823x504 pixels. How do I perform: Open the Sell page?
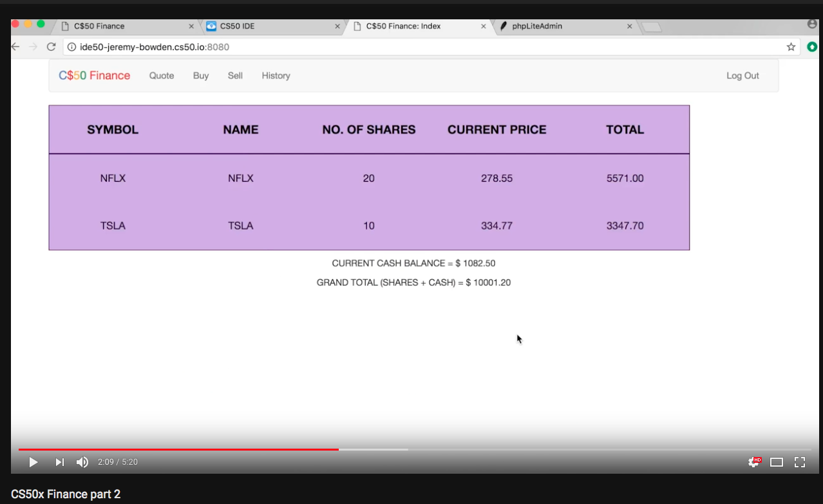pos(235,75)
